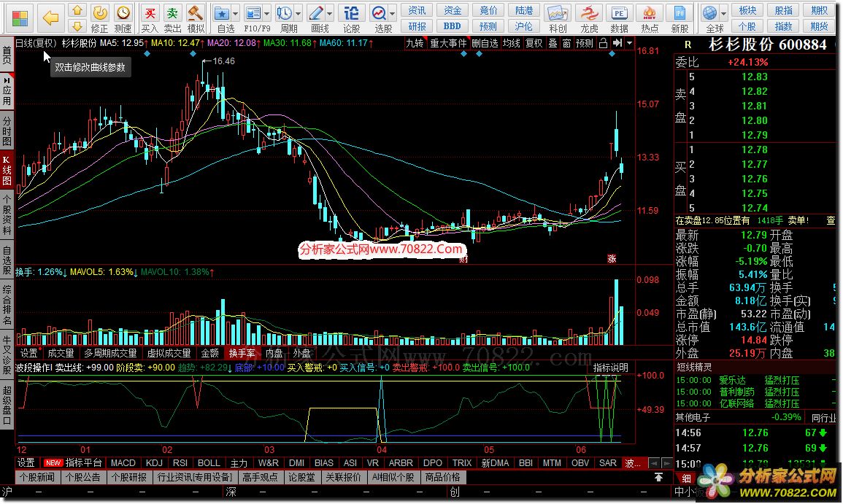
Task: Click the blue event diamond marker above 16.46
Action: click(x=193, y=54)
